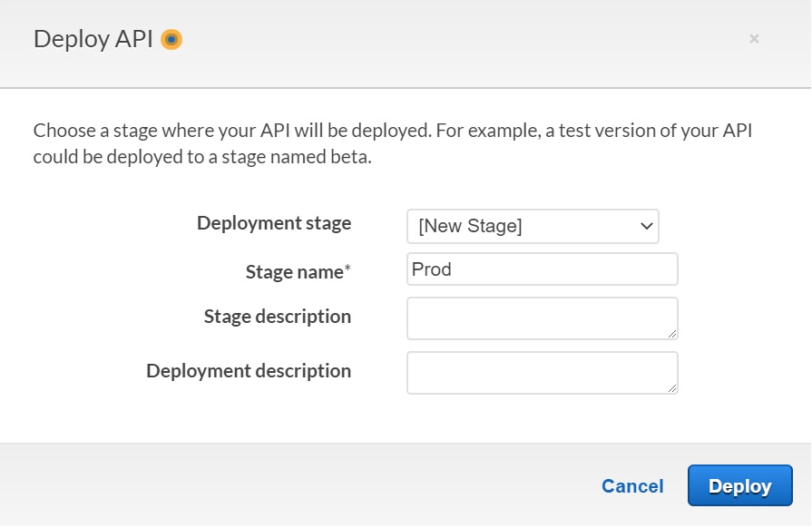Viewport: 812px width, 528px height.
Task: Click the instructional paragraph about choosing a stage
Action: (x=392, y=143)
